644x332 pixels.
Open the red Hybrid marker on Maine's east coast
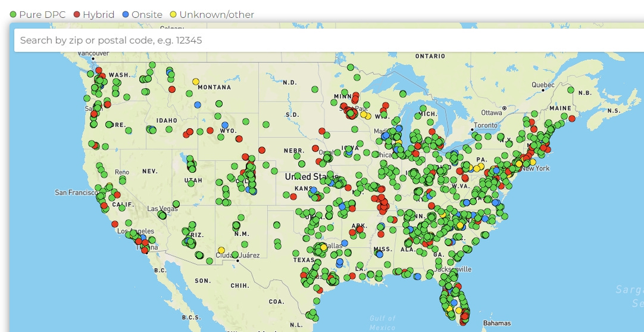coord(572,119)
